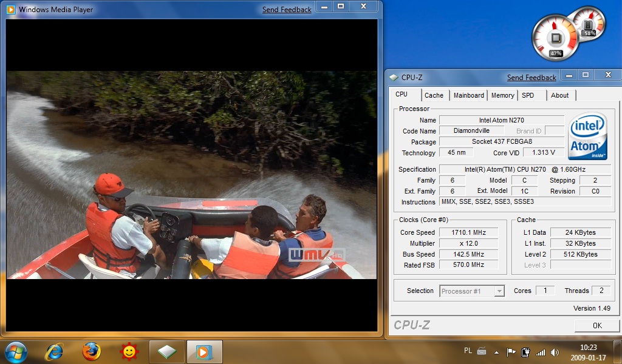The width and height of the screenshot is (622, 364).
Task: Click the L1 Data value 24 KBytes
Action: tap(580, 232)
